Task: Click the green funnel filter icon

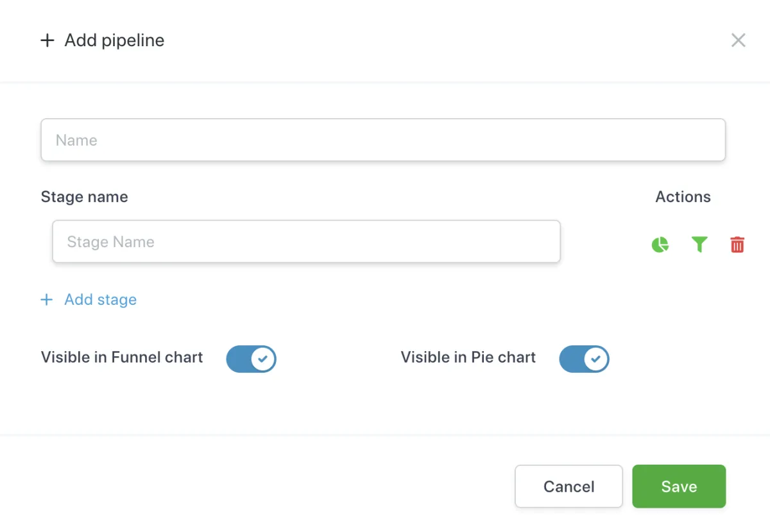Action: point(699,245)
